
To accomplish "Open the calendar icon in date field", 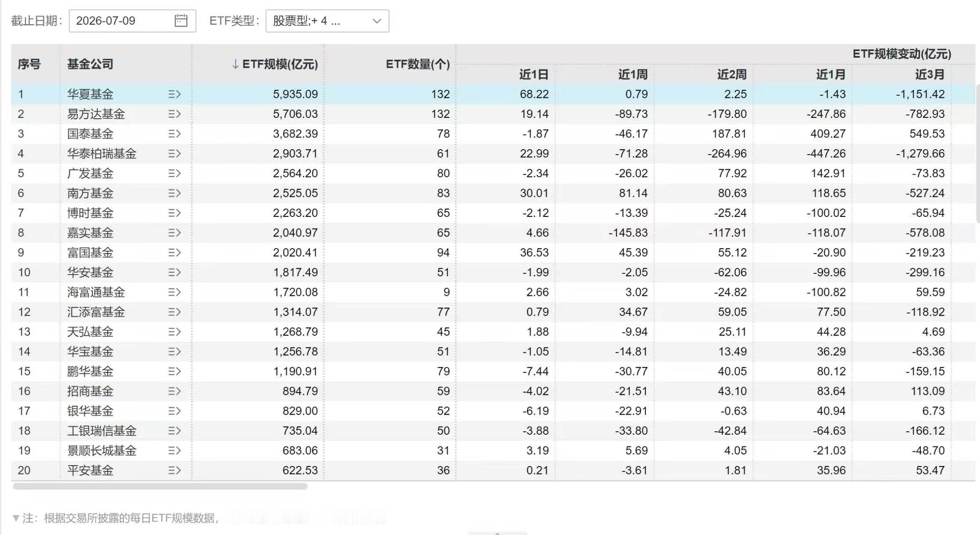I will tap(181, 20).
